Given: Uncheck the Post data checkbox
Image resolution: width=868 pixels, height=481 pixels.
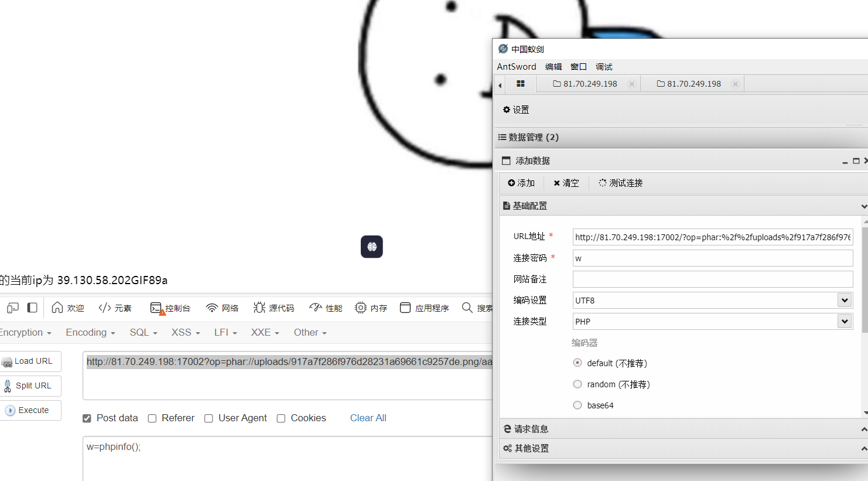Looking at the screenshot, I should tap(87, 418).
